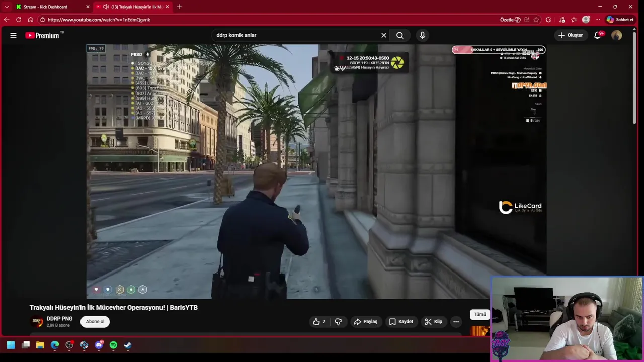Open Windows Start menu

pyautogui.click(x=11, y=345)
